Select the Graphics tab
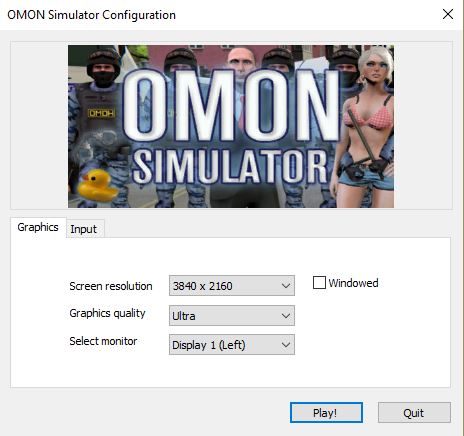 click(x=38, y=227)
